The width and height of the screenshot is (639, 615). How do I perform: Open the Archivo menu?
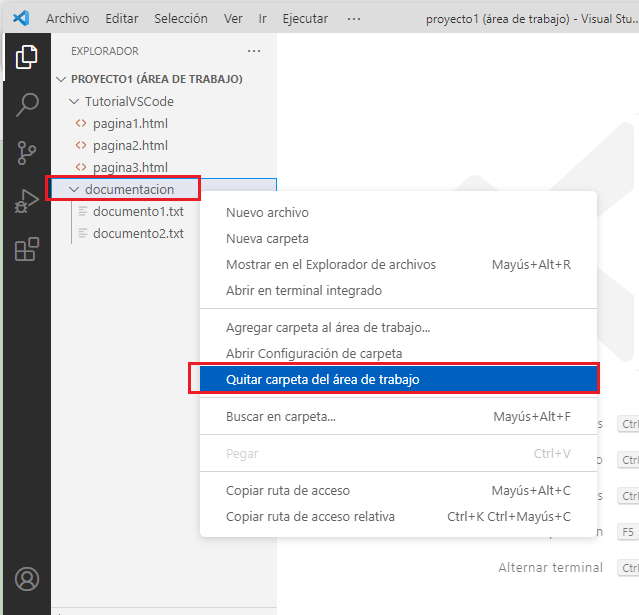click(x=68, y=19)
